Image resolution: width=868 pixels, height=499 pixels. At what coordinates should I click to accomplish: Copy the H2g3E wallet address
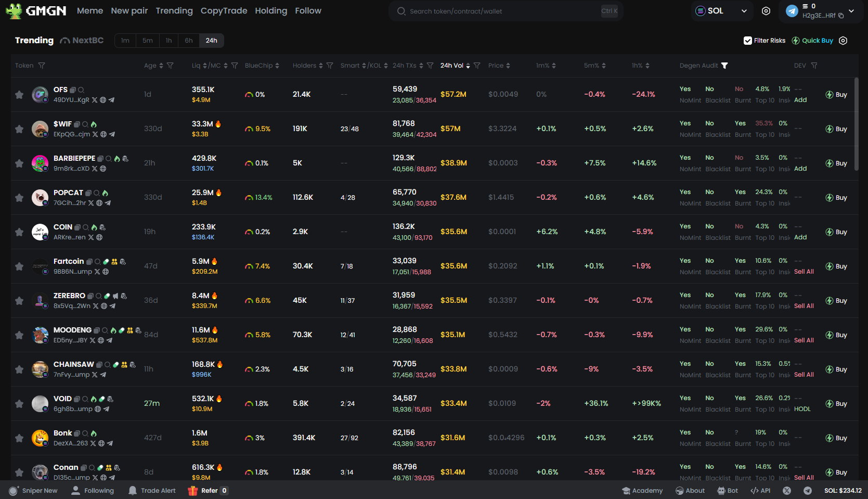(841, 16)
